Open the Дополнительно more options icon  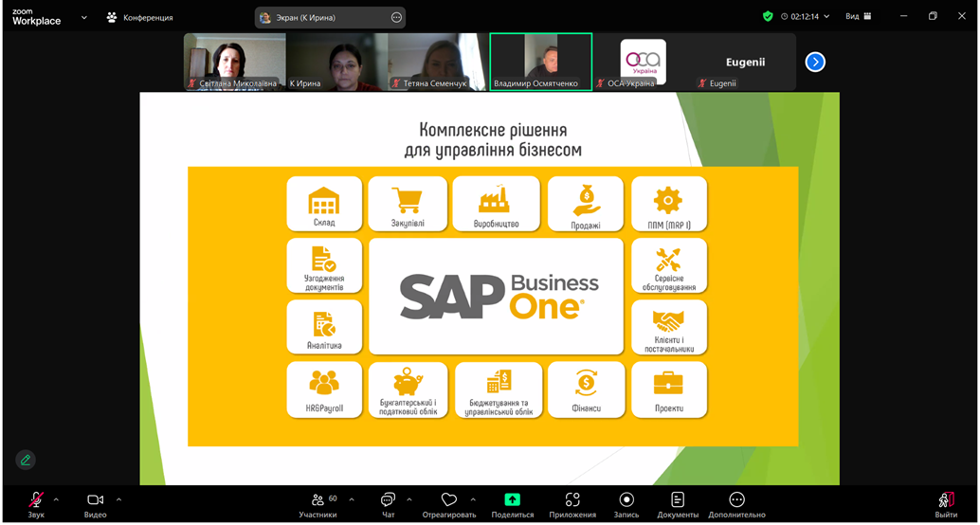point(736,499)
